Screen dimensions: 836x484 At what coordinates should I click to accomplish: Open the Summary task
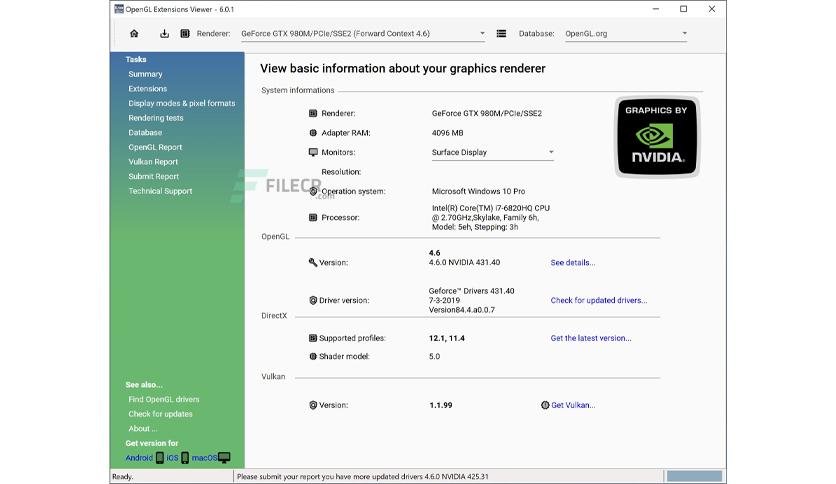point(145,74)
